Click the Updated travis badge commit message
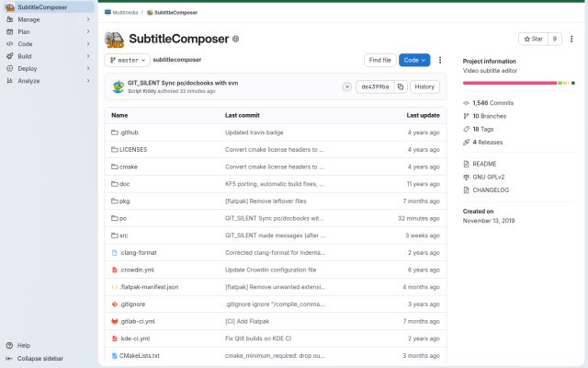The image size is (588, 368). (254, 132)
